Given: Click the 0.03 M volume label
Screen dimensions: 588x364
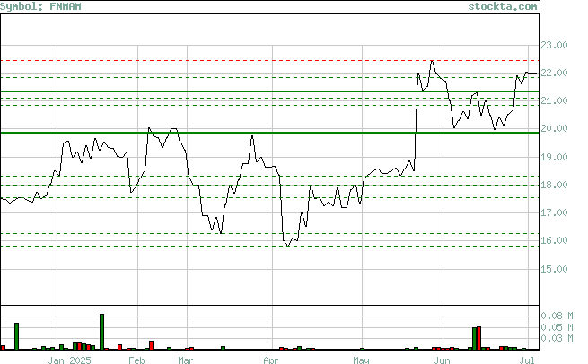Looking at the screenshot, I should pyautogui.click(x=557, y=339).
